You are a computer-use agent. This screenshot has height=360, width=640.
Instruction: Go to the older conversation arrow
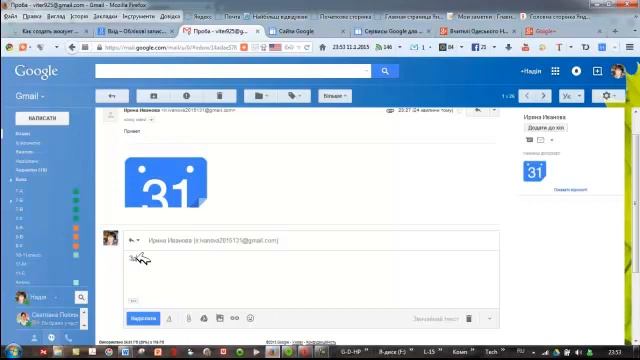tap(543, 96)
